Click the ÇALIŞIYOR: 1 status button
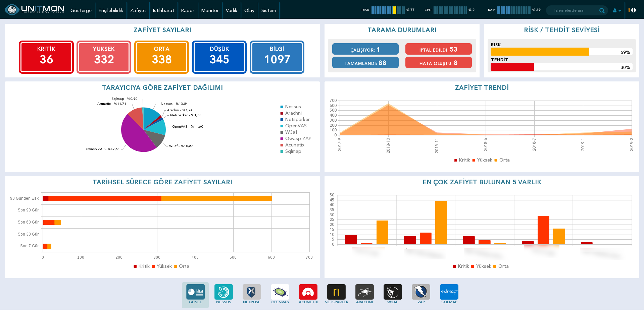Viewport: 644px width, 310px height. click(x=365, y=49)
